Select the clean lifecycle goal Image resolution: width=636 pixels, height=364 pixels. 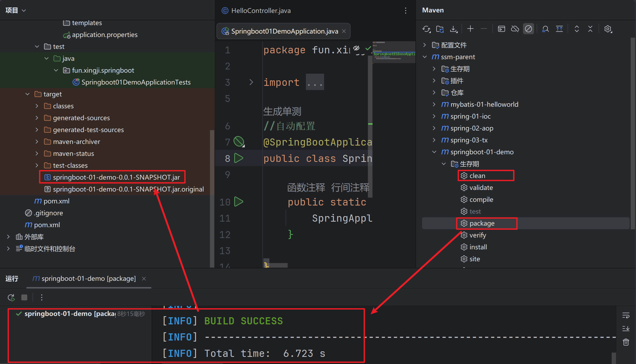pos(477,176)
